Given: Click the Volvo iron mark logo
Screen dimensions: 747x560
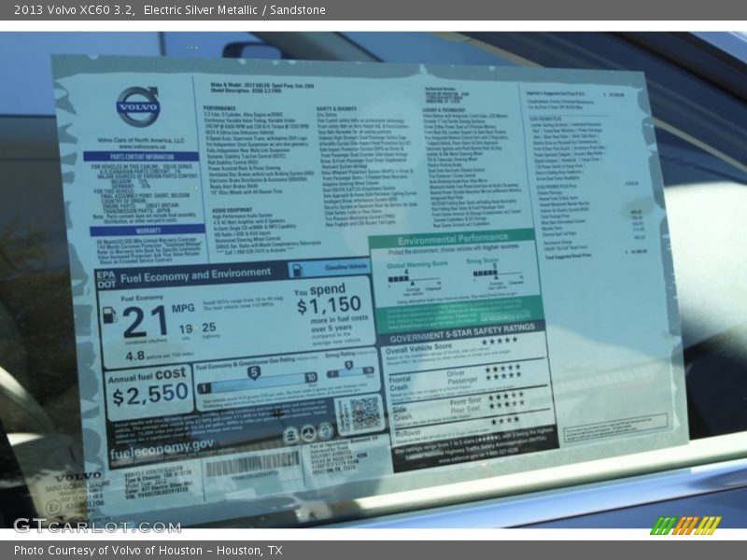Looking at the screenshot, I should [x=138, y=107].
